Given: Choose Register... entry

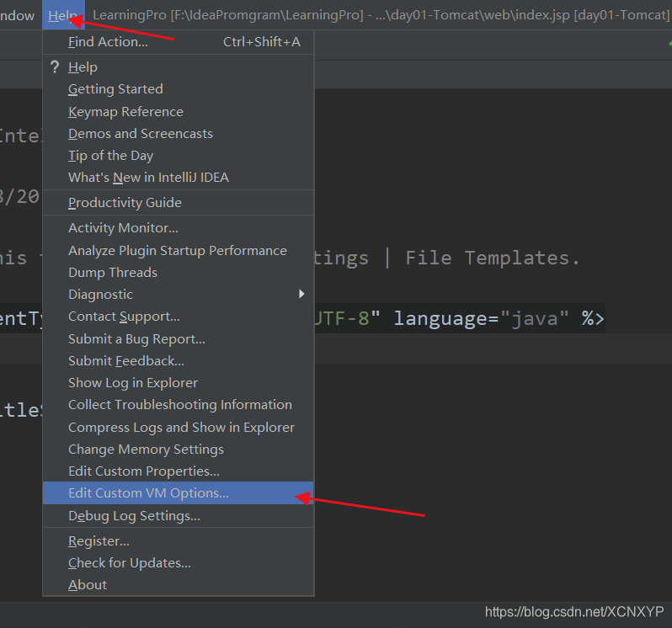Looking at the screenshot, I should 178,541.
